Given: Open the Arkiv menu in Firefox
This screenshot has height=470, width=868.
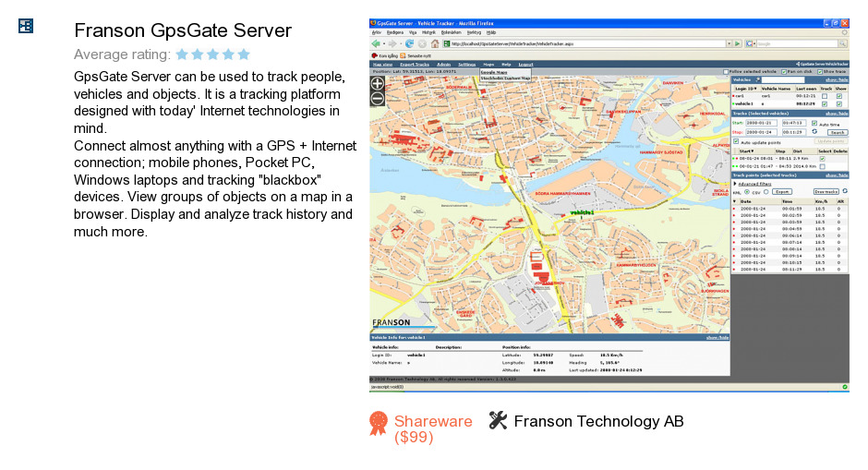Looking at the screenshot, I should coord(377,32).
